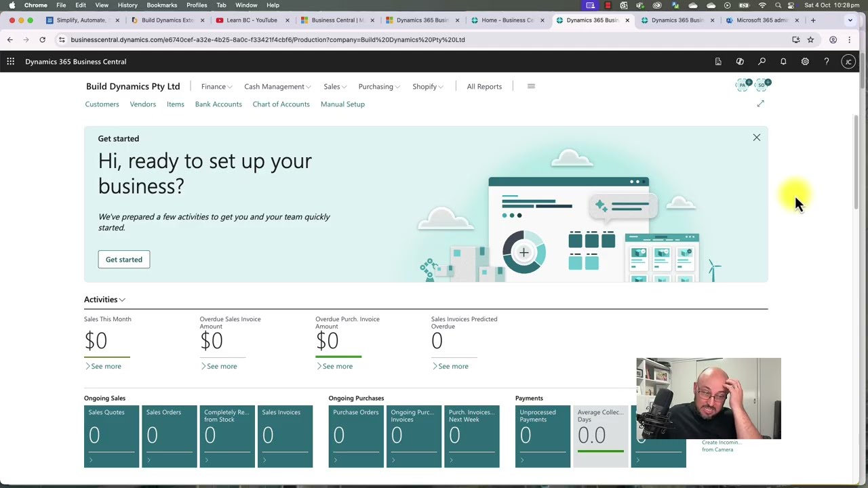868x488 pixels.
Task: Open the Sales Orders tile
Action: (x=170, y=436)
